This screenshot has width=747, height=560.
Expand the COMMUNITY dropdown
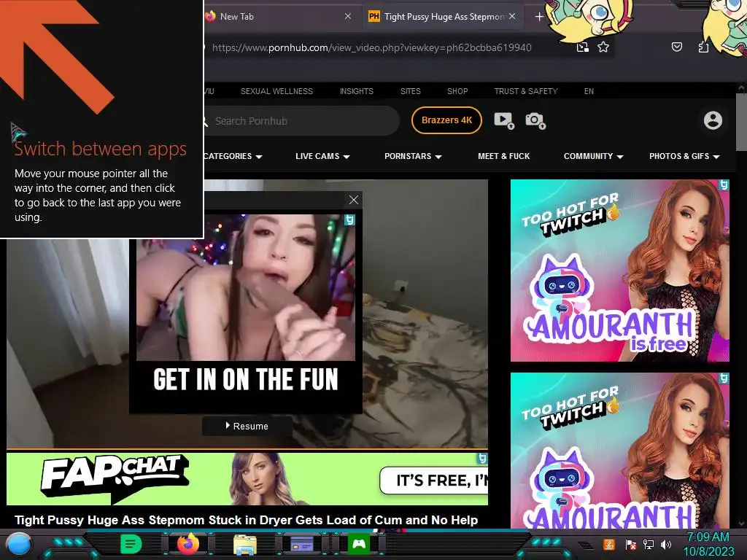(594, 156)
